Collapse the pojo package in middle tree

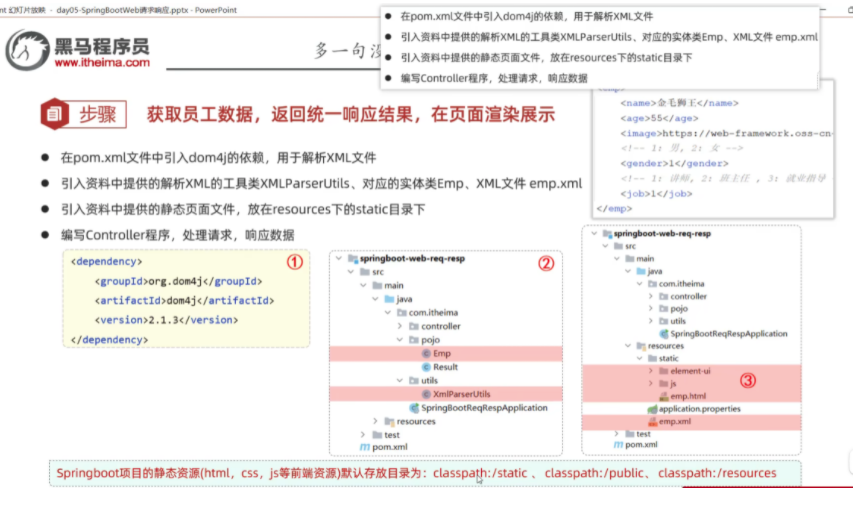(400, 340)
